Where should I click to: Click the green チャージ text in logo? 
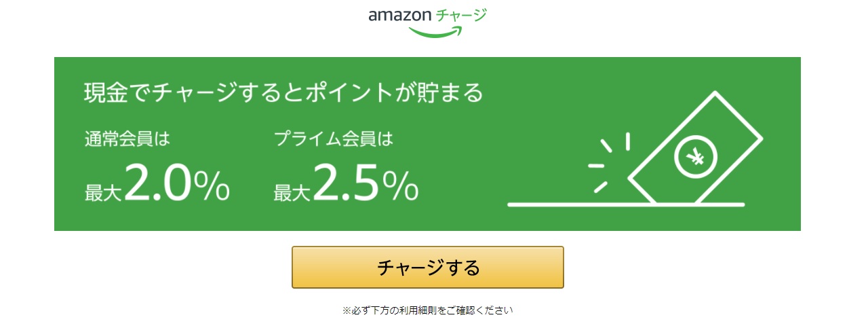(460, 15)
